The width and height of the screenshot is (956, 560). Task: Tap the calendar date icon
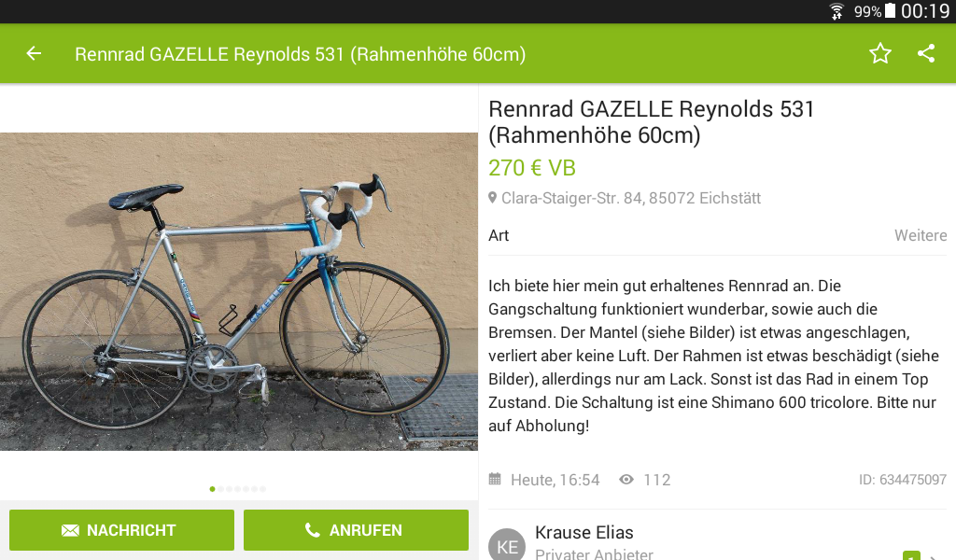coord(495,479)
